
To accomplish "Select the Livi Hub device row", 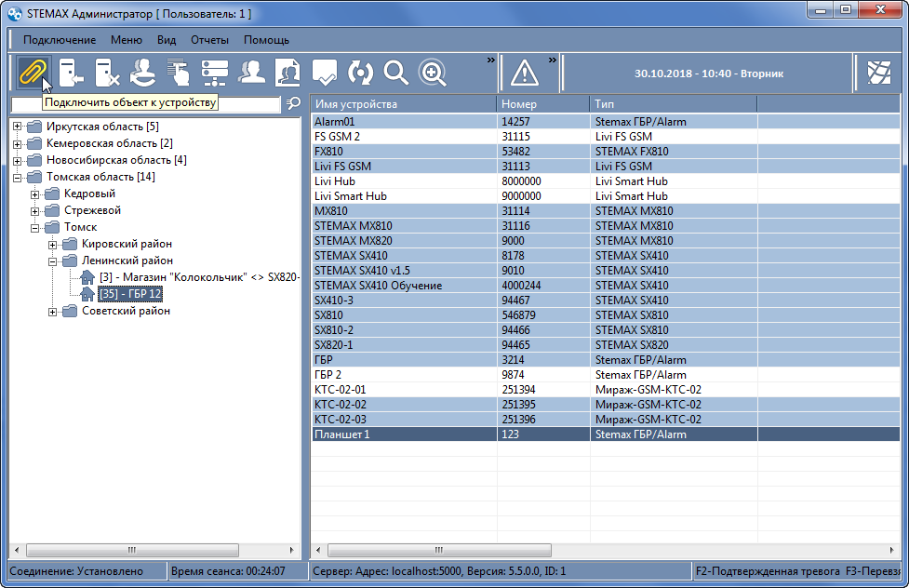I will tap(606, 180).
